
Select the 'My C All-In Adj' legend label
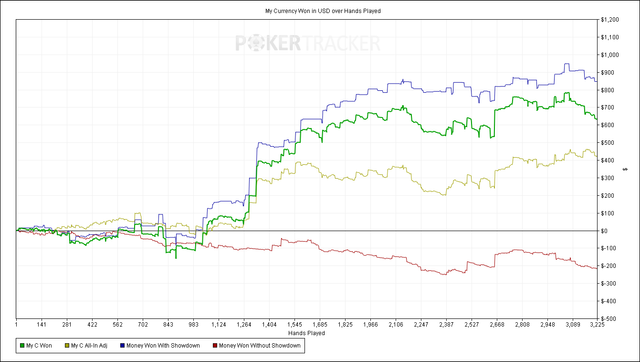(89, 346)
